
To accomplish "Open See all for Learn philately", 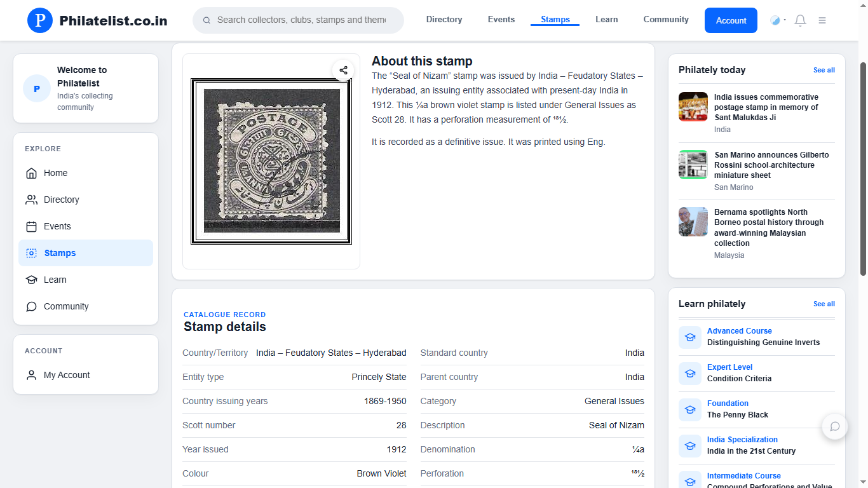I will click(824, 304).
